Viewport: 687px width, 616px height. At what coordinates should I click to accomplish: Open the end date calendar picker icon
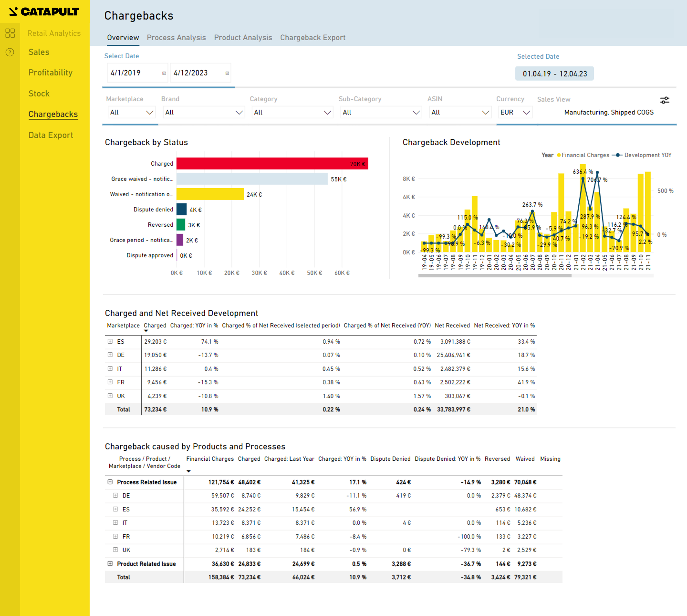227,73
